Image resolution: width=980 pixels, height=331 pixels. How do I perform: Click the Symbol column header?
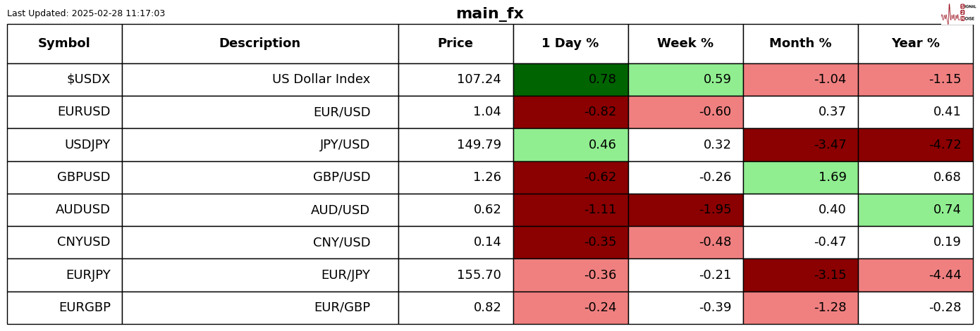(x=64, y=44)
